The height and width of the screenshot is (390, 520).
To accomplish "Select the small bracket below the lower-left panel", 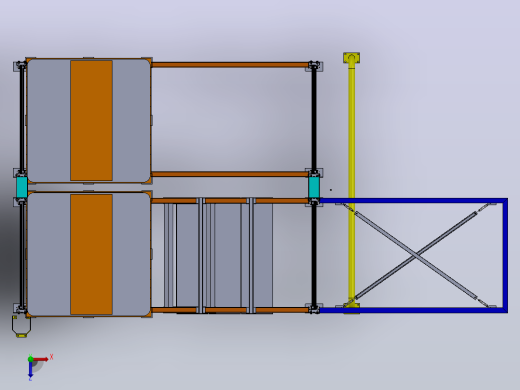I will click(21, 327).
